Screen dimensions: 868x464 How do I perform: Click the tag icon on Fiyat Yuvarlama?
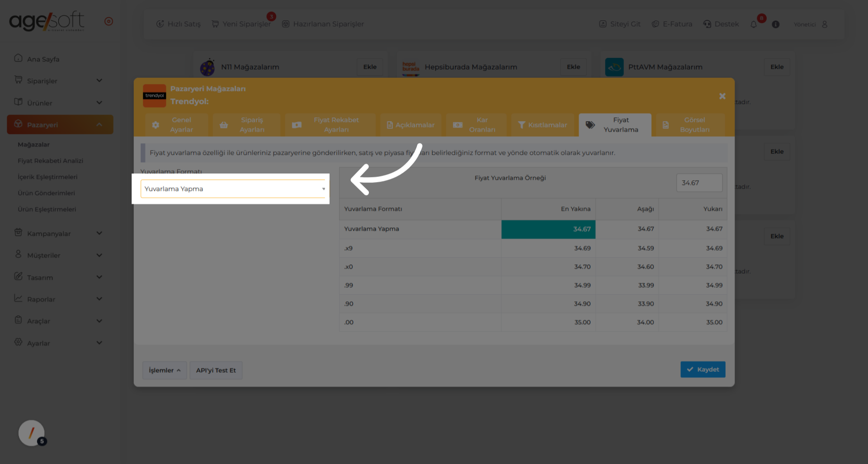click(x=590, y=125)
